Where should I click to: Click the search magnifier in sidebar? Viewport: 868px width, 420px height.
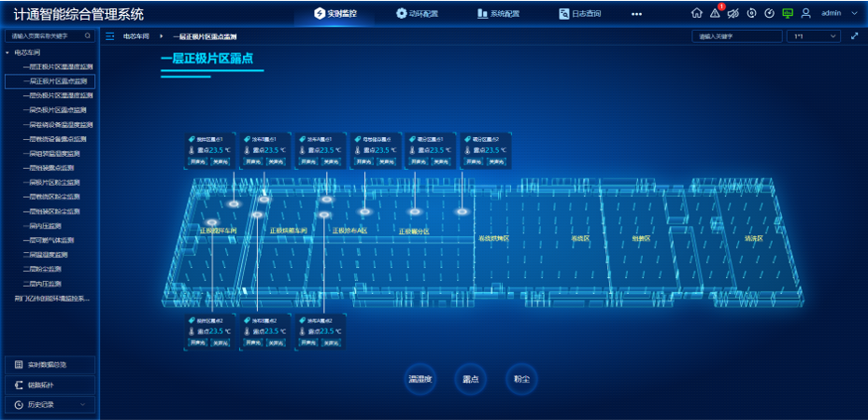coord(89,36)
